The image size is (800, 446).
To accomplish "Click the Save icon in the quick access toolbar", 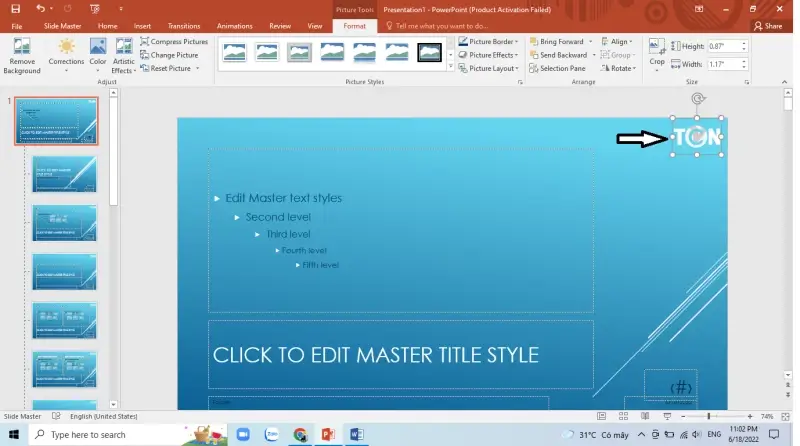I will tap(14, 8).
